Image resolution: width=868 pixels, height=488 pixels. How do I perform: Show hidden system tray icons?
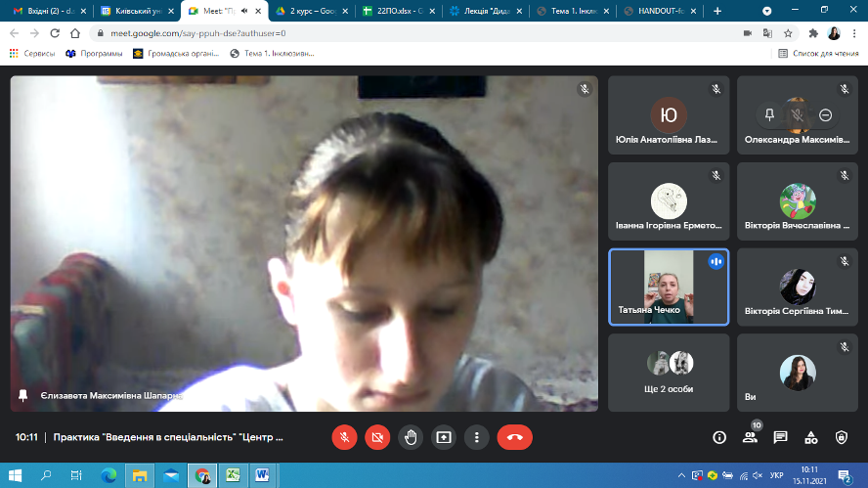click(x=681, y=475)
